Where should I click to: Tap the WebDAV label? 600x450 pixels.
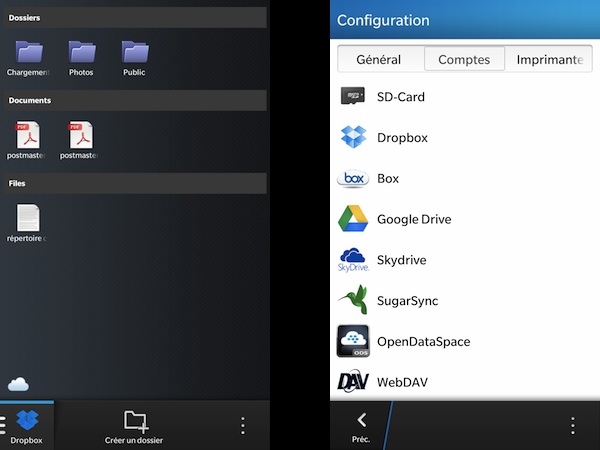coord(403,382)
